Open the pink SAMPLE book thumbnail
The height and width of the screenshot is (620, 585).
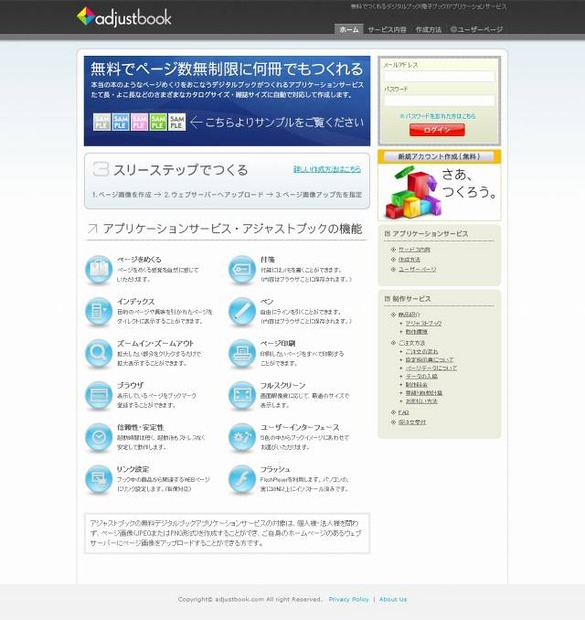coord(139,122)
